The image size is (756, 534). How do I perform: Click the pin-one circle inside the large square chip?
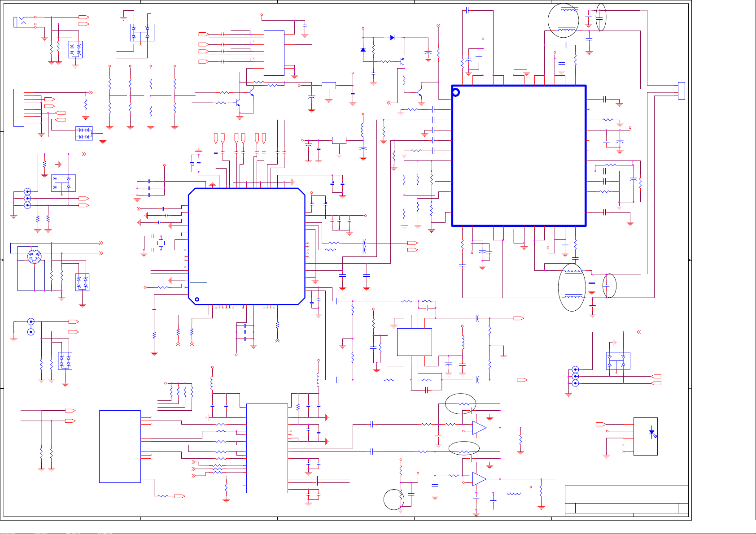456,92
